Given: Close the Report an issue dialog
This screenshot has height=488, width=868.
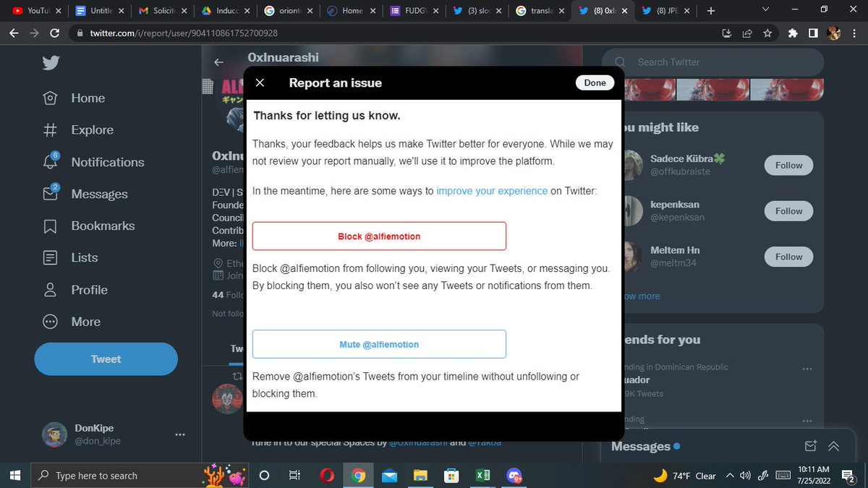Looking at the screenshot, I should coord(260,82).
